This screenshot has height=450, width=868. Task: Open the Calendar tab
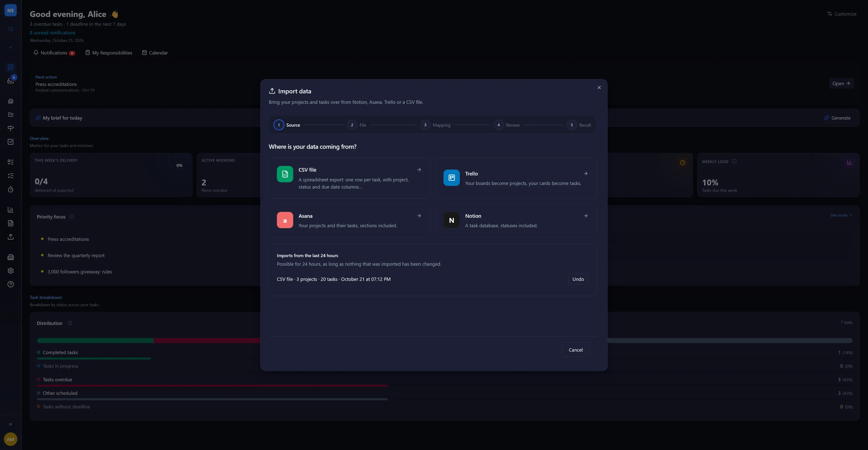(155, 53)
